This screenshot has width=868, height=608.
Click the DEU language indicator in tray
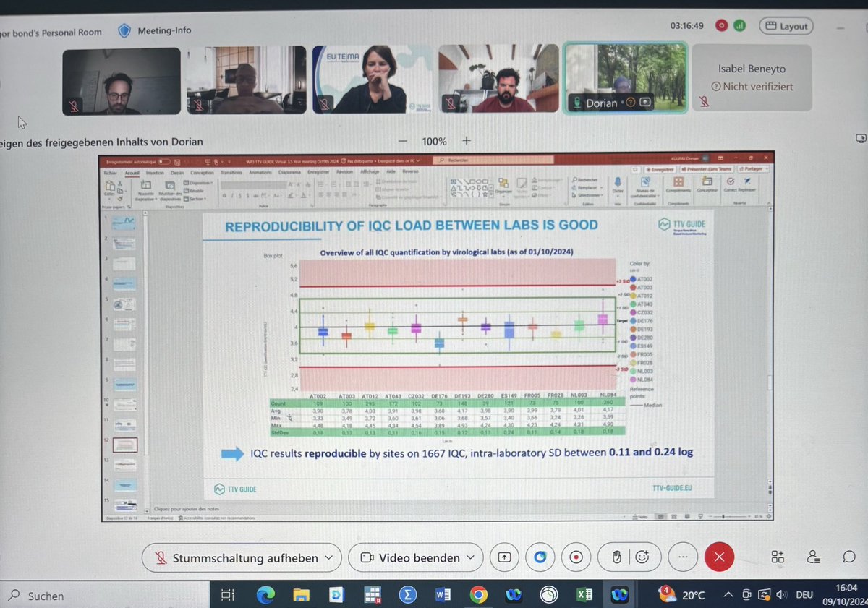point(805,595)
